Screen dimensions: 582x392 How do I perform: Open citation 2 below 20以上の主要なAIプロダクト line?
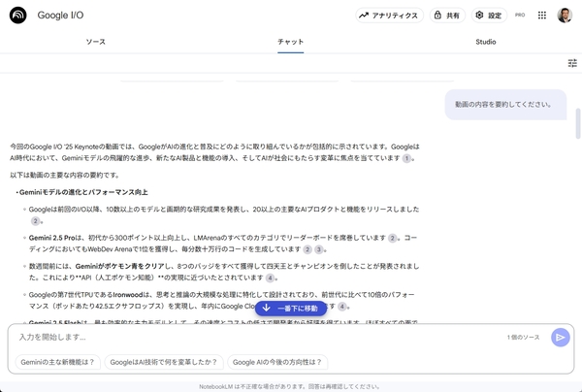click(x=35, y=221)
